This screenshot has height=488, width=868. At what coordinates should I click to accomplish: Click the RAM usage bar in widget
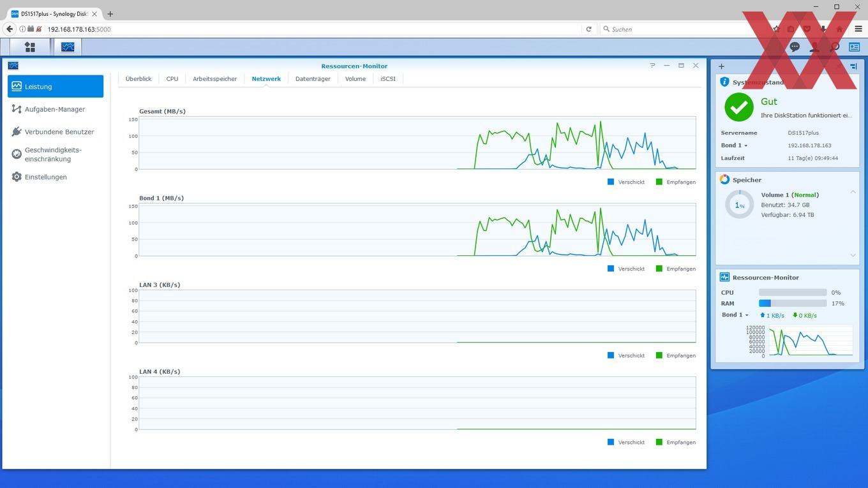click(793, 304)
